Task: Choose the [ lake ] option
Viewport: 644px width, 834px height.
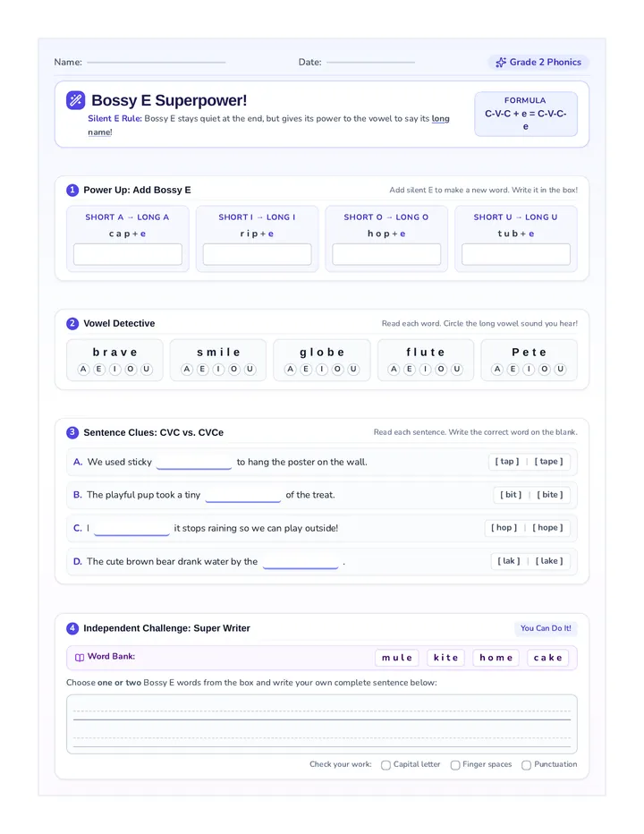Action: (x=549, y=561)
